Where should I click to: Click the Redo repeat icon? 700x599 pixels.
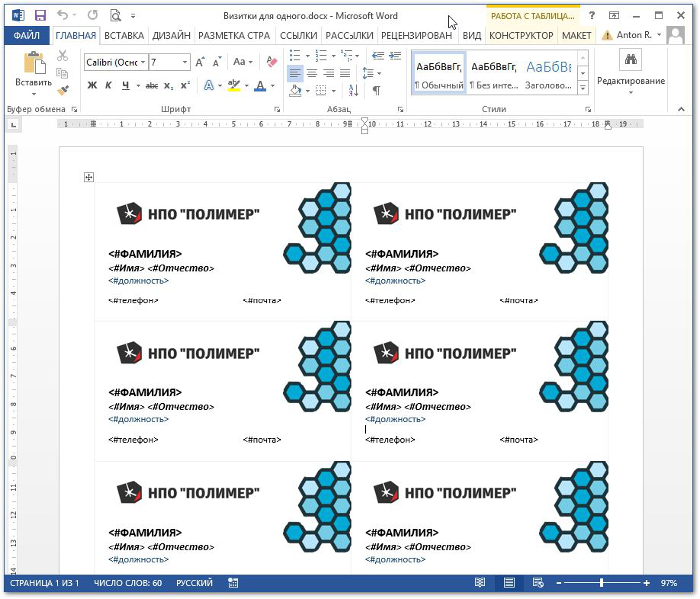point(93,15)
